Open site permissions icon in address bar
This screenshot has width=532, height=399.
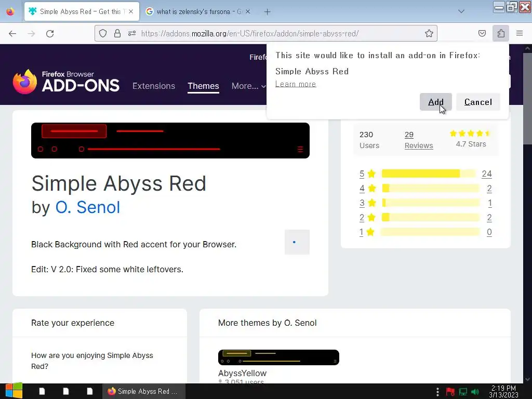[132, 33]
